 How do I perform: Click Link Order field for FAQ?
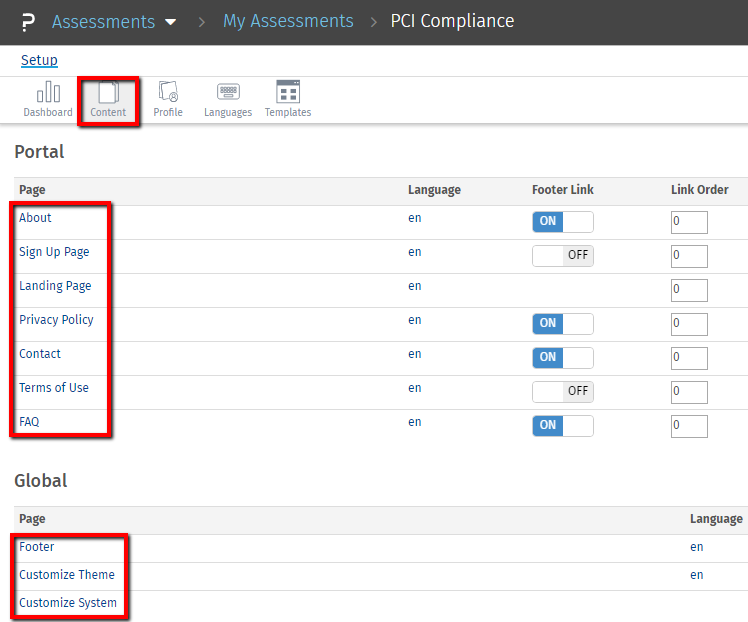689,426
